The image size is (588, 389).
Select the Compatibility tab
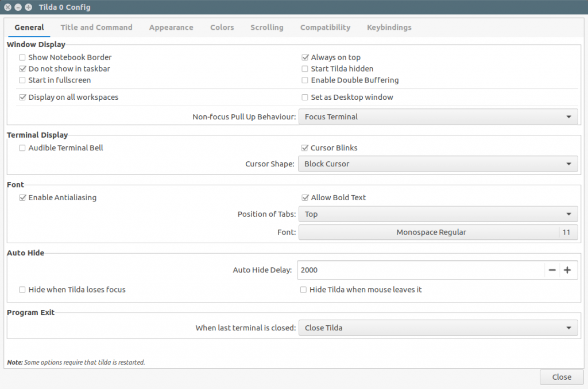point(325,27)
